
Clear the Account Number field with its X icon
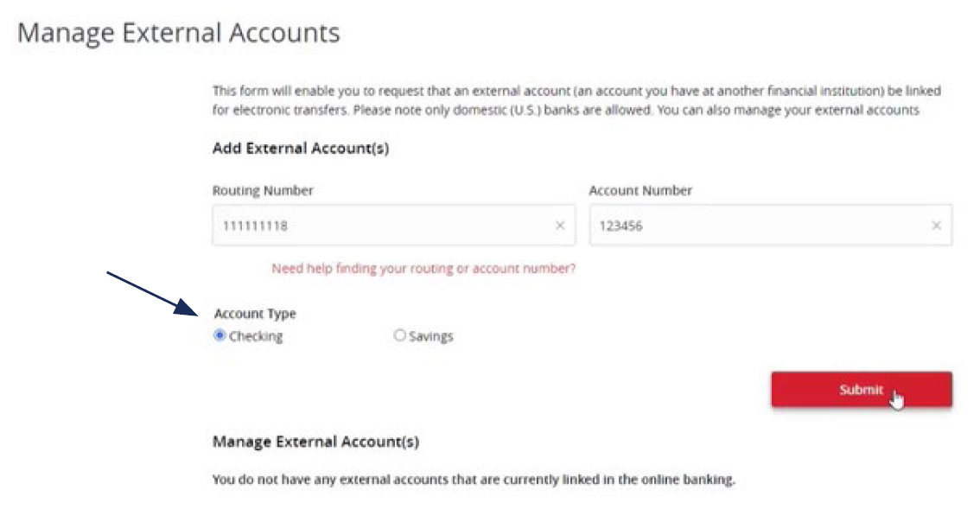936,226
